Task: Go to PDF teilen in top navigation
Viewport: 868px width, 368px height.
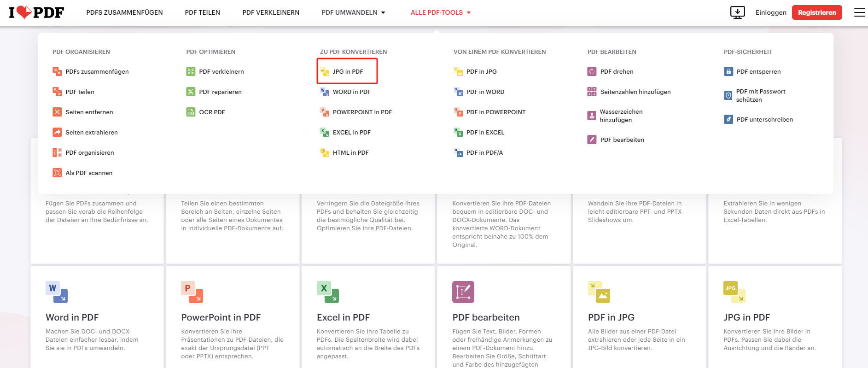Action: coord(203,12)
